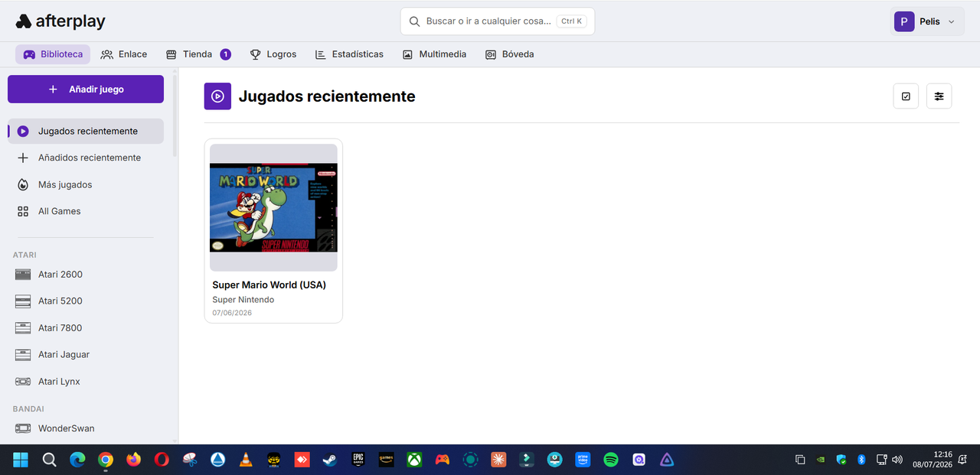
Task: Open the Pelis profile dropdown
Action: tap(927, 21)
